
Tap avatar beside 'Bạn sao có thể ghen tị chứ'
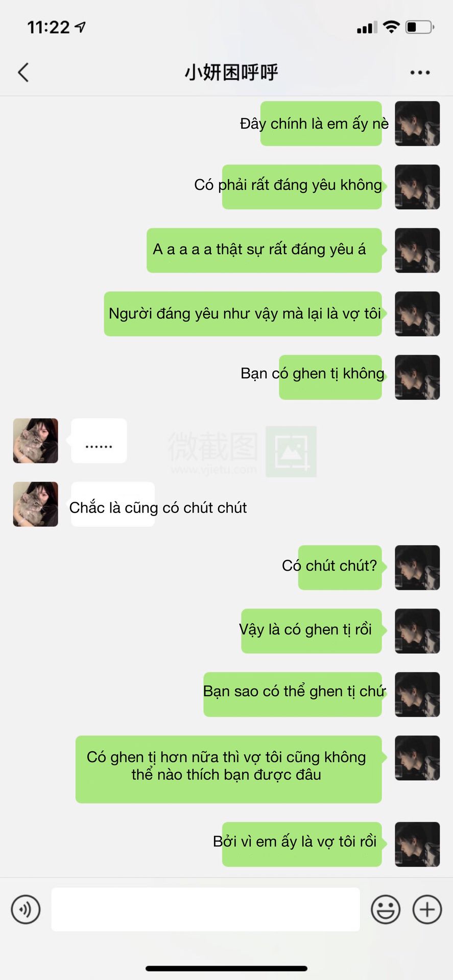click(x=417, y=694)
